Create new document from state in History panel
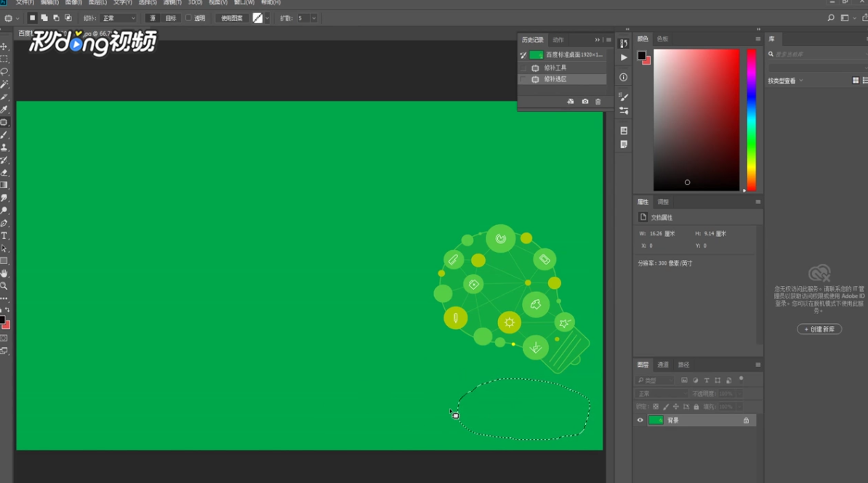 pos(571,102)
